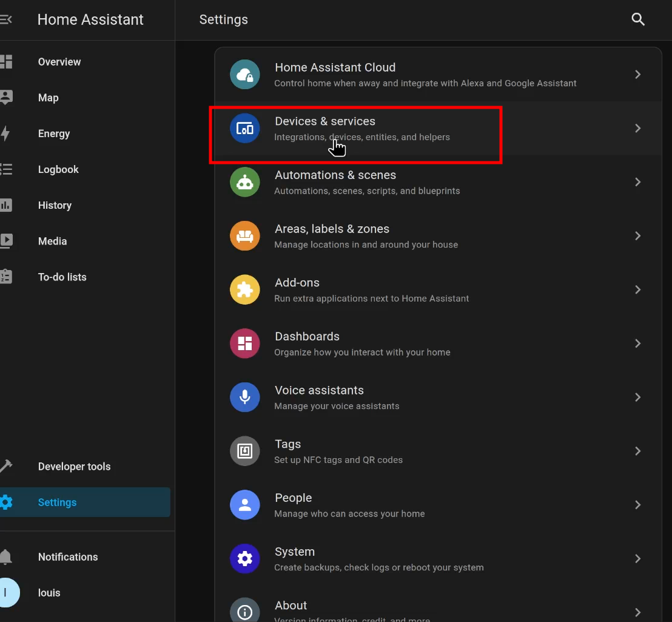The width and height of the screenshot is (672, 622).
Task: Open Overview in the sidebar
Action: tap(86, 62)
